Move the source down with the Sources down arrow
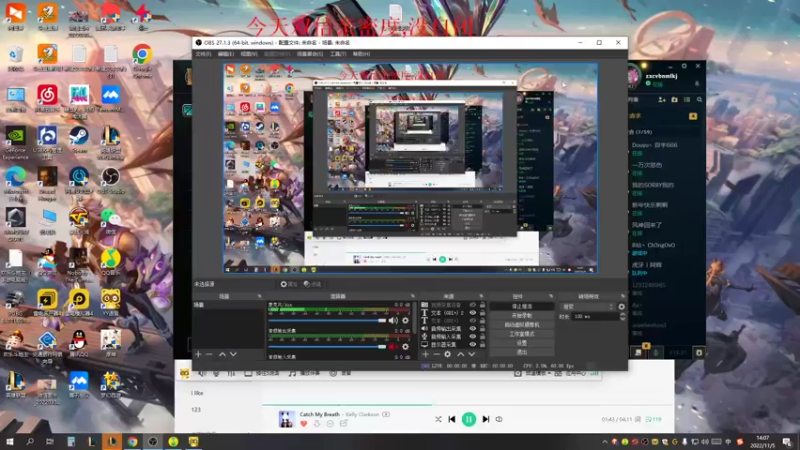The width and height of the screenshot is (800, 450). pyautogui.click(x=471, y=354)
